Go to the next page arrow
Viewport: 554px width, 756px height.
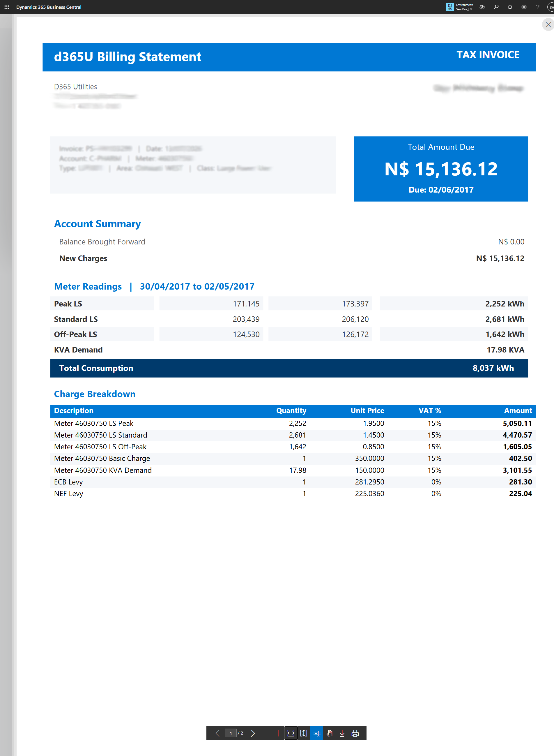click(x=253, y=733)
